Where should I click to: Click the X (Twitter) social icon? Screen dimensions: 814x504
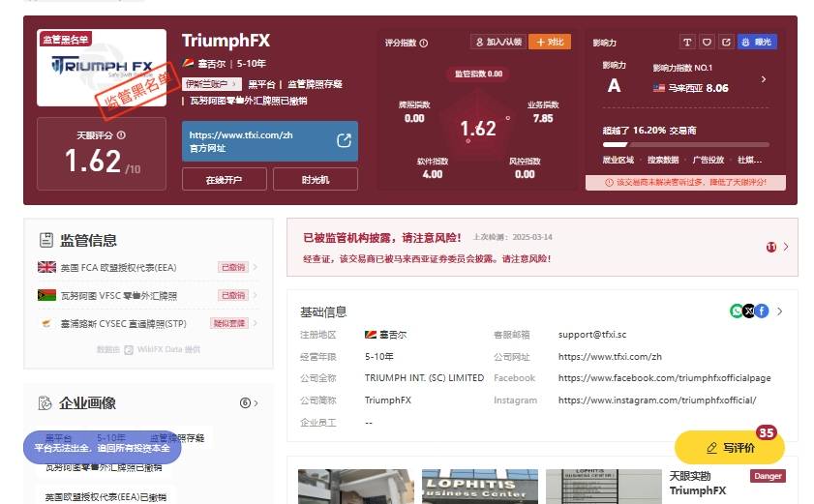tap(749, 311)
